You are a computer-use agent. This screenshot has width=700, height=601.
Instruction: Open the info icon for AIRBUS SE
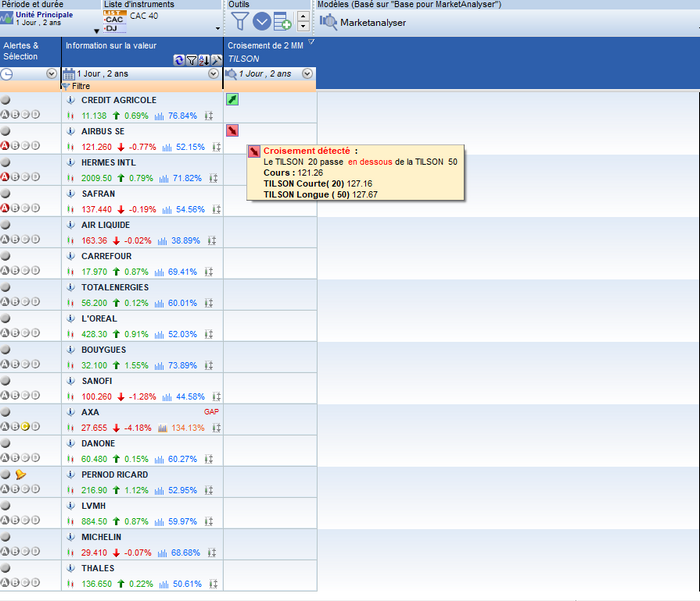(71, 131)
